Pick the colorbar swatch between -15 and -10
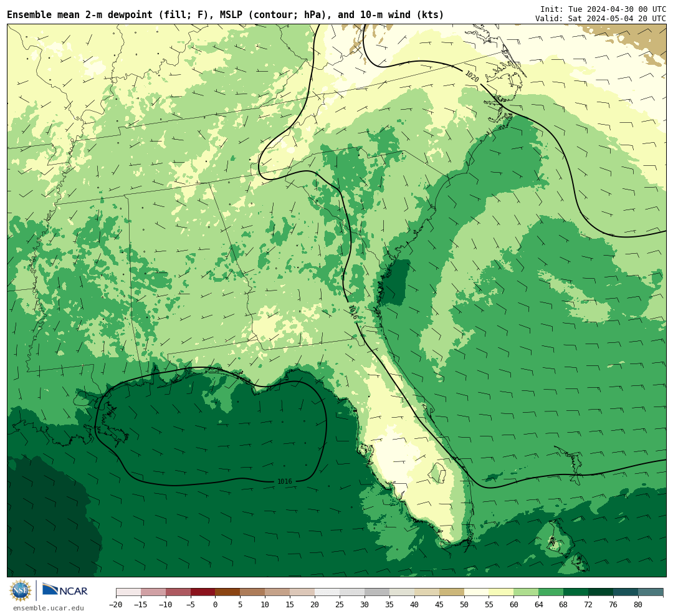Screen dimensions: 673x616 (153, 592)
